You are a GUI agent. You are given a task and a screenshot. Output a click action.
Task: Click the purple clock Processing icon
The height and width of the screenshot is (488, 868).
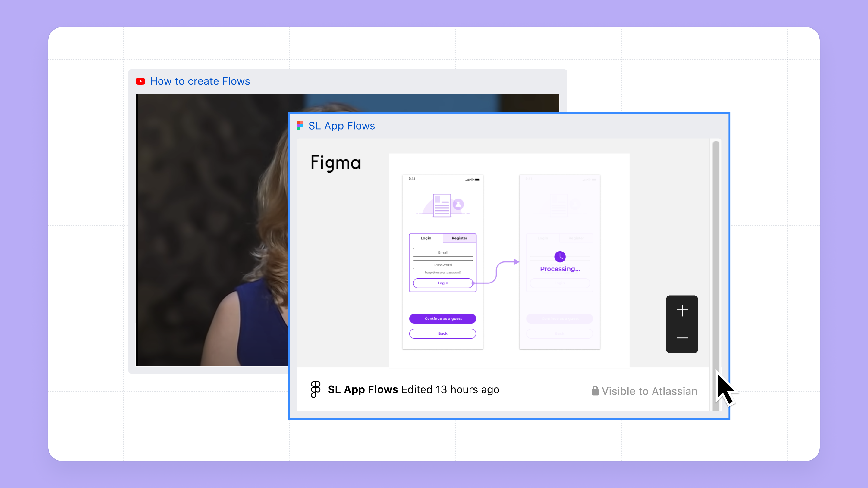pos(560,257)
